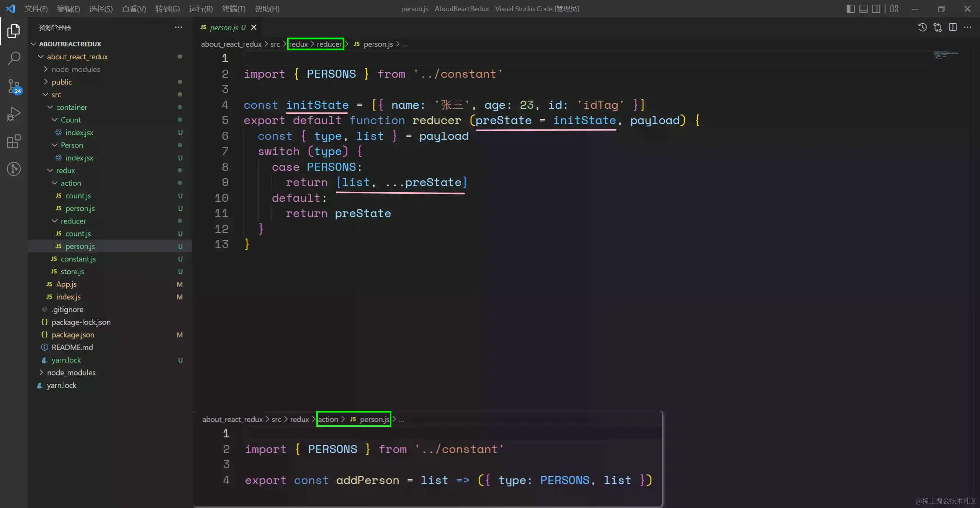Screen dimensions: 980x508
Task: Open timeline history icon in editor toolbar
Action: point(922,27)
